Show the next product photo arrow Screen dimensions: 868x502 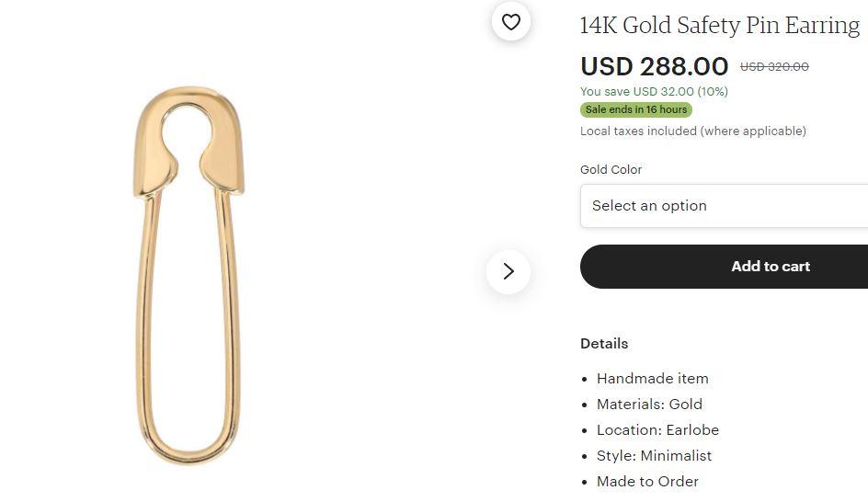coord(508,271)
